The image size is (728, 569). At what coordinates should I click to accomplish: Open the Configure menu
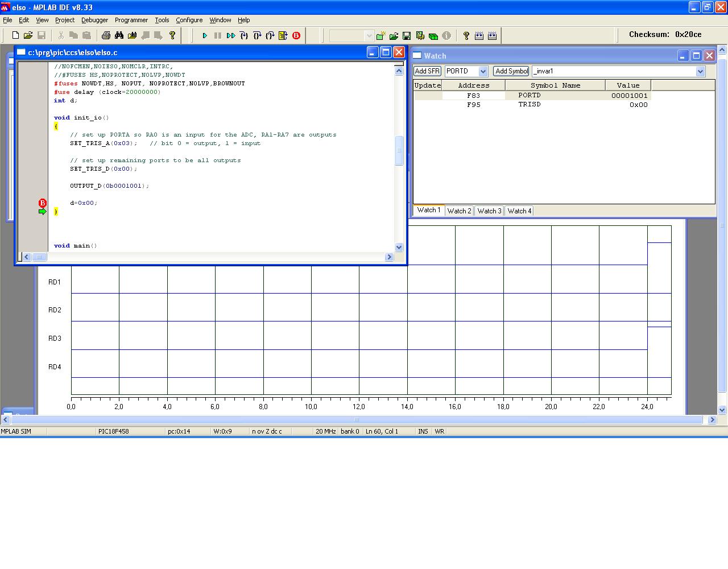[x=189, y=20]
